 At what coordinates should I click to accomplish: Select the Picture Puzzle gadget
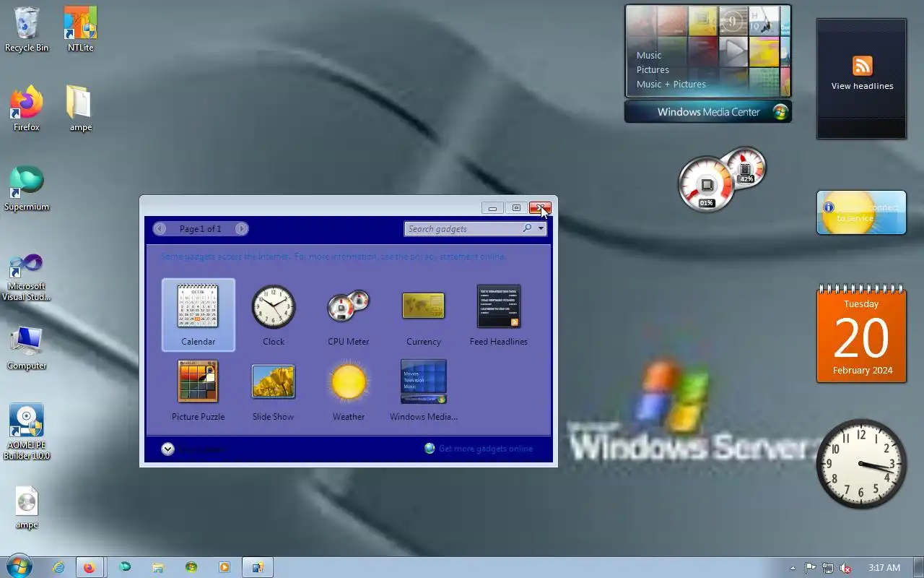(199, 390)
